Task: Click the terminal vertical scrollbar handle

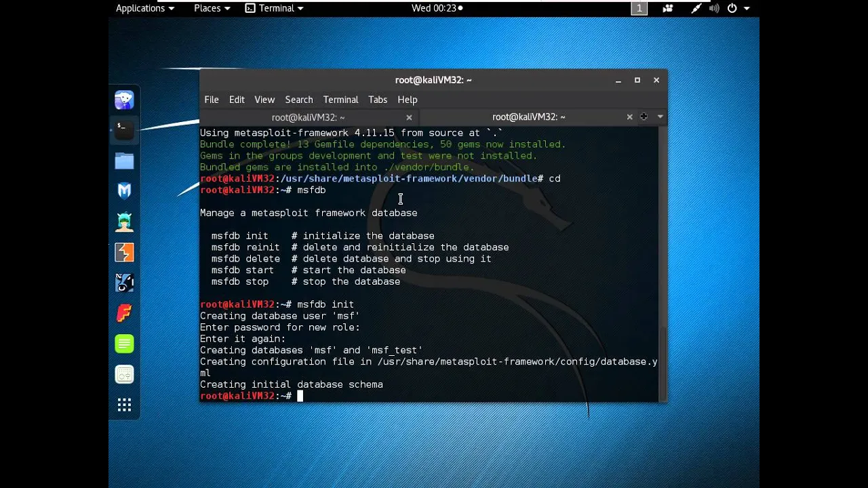Action: [x=663, y=363]
